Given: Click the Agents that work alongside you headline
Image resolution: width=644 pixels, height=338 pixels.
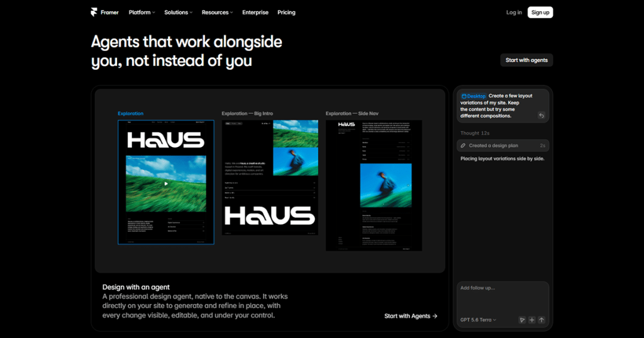Looking at the screenshot, I should 186,52.
